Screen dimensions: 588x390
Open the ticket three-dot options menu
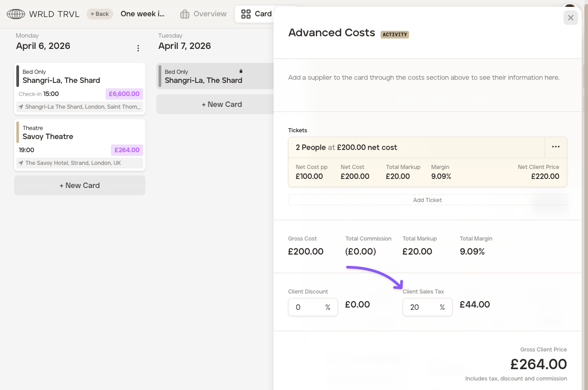coord(555,147)
